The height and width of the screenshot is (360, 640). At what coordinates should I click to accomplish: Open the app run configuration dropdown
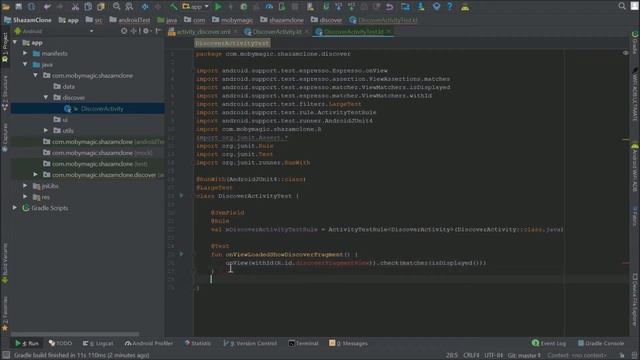[x=196, y=7]
